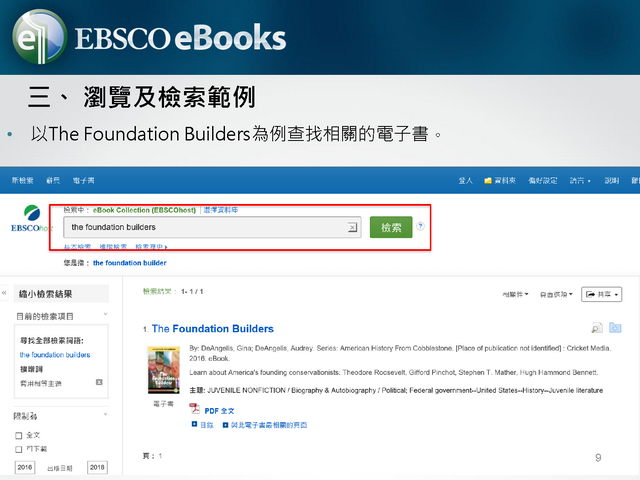Remove the applied equivalent subjects expander filter

[99, 382]
